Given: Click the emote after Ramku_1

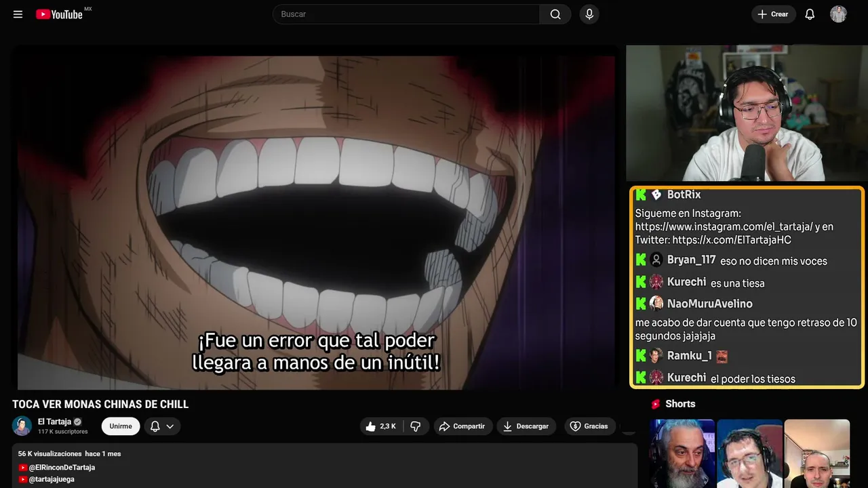Looking at the screenshot, I should (722, 356).
